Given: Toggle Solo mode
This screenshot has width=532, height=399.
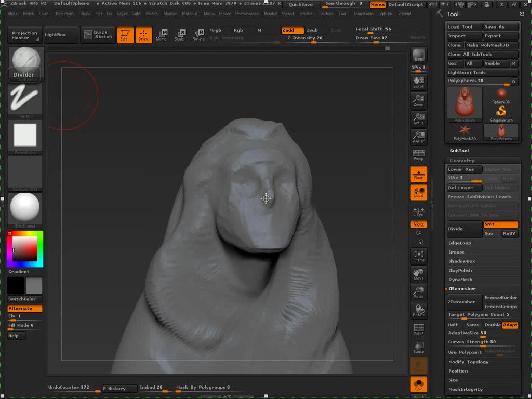Looking at the screenshot, I should [419, 384].
